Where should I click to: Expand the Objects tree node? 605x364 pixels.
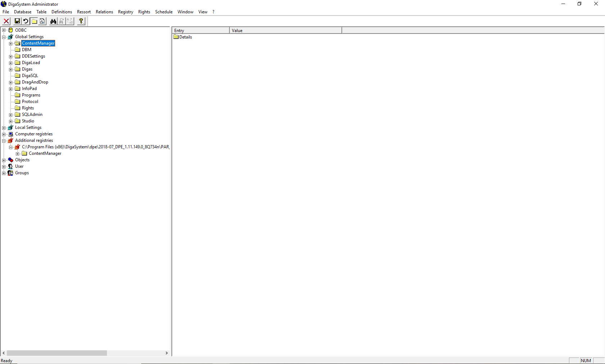point(4,160)
